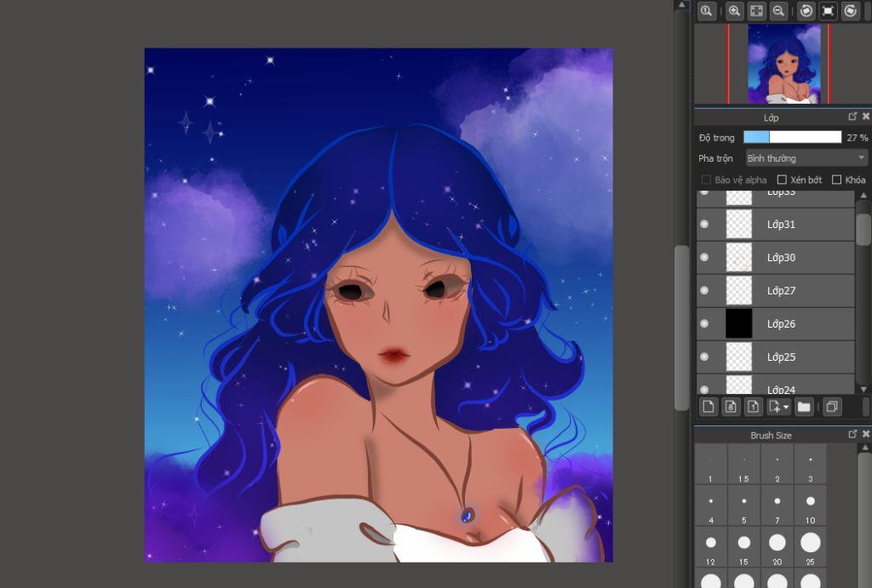
Task: Duplicate the selected layer
Action: [x=832, y=407]
